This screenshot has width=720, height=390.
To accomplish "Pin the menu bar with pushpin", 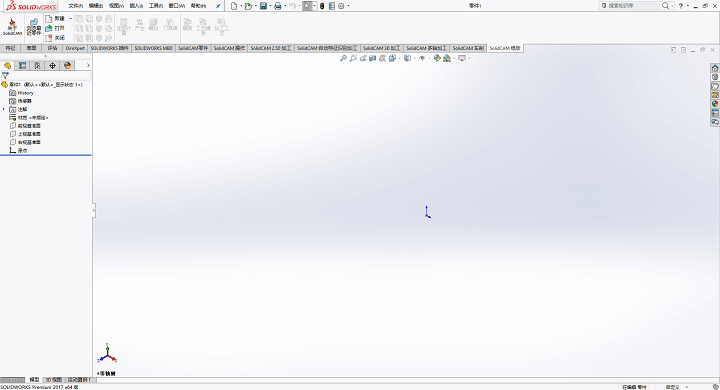I will click(218, 6).
